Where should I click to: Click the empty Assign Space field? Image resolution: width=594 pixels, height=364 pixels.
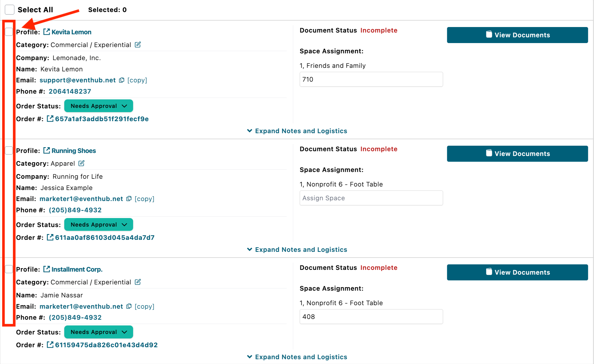coord(371,198)
